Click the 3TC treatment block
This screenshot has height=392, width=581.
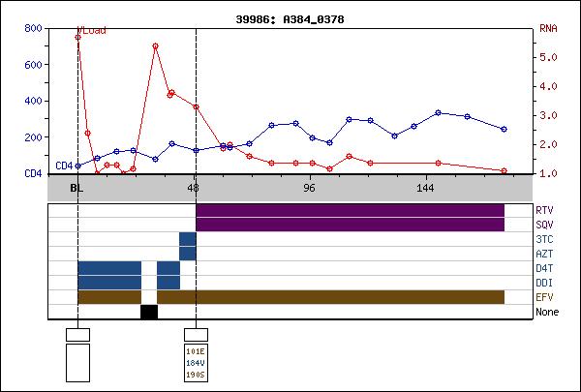click(187, 239)
